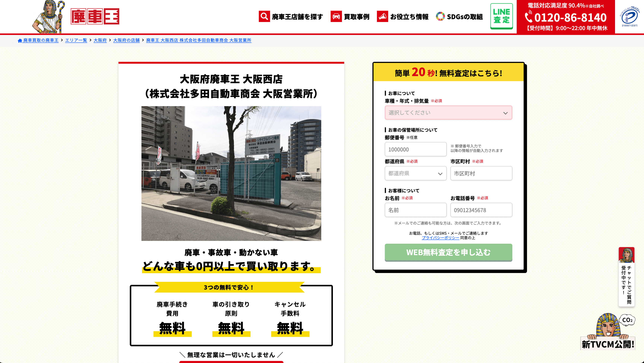Expand the 都道府県 dropdown
644x363 pixels.
coord(415,173)
